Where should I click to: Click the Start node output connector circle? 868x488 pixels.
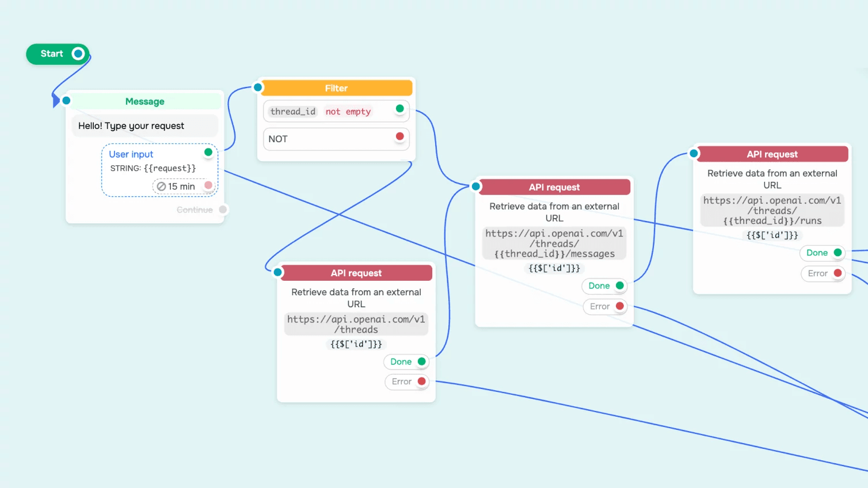coord(78,54)
